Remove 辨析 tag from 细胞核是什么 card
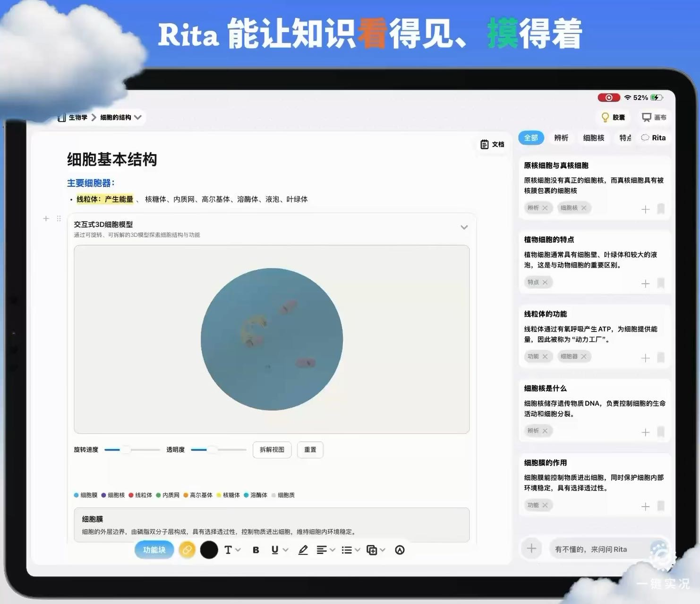 click(x=545, y=431)
